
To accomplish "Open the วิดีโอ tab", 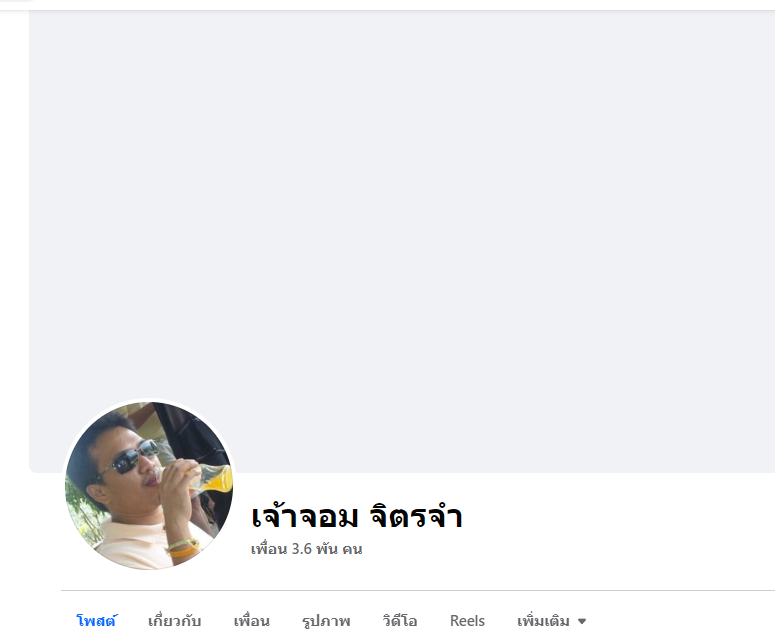I will pyautogui.click(x=400, y=621).
